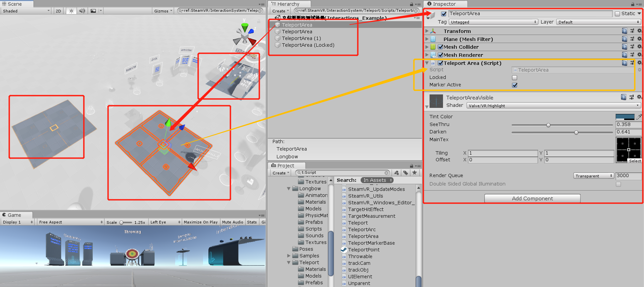Open the Layer dropdown set to Default
This screenshot has height=287, width=644.
(598, 22)
